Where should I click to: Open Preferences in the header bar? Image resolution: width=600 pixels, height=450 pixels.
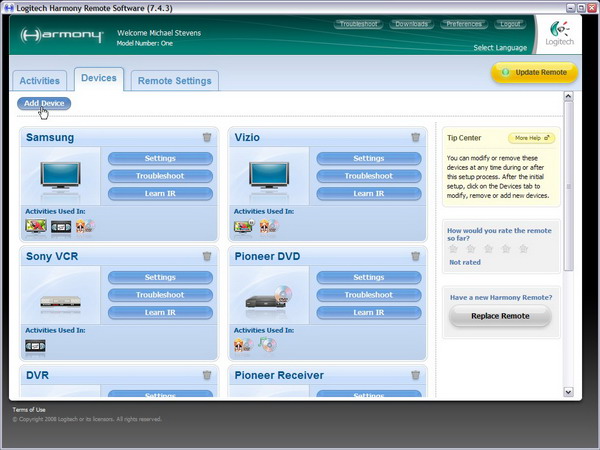464,24
